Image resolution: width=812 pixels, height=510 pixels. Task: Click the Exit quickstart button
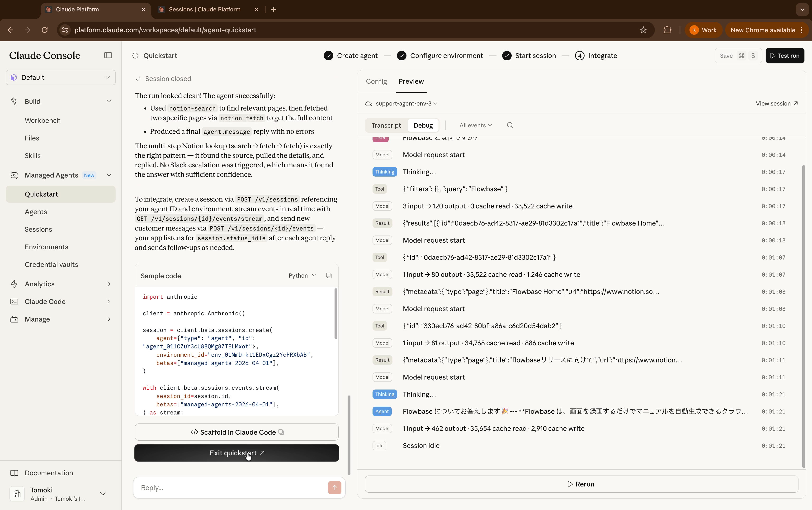(x=236, y=453)
